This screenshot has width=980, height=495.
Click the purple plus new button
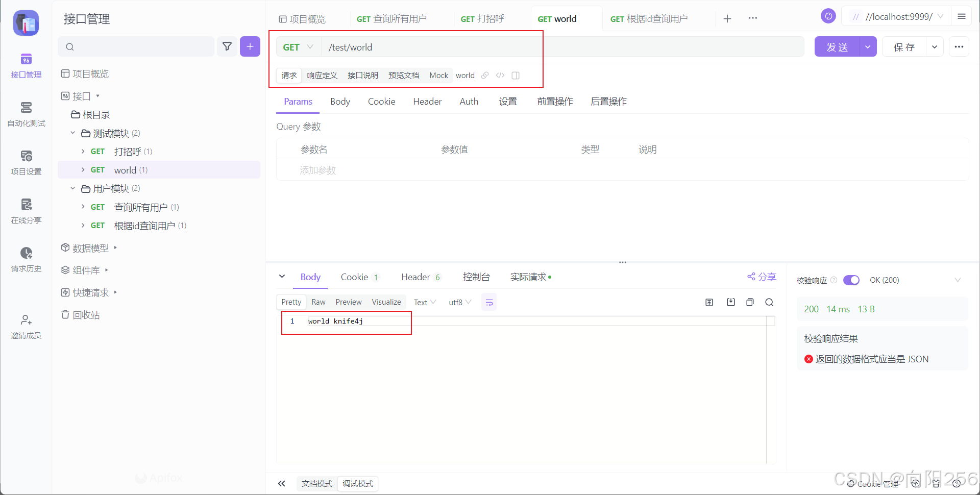(250, 46)
